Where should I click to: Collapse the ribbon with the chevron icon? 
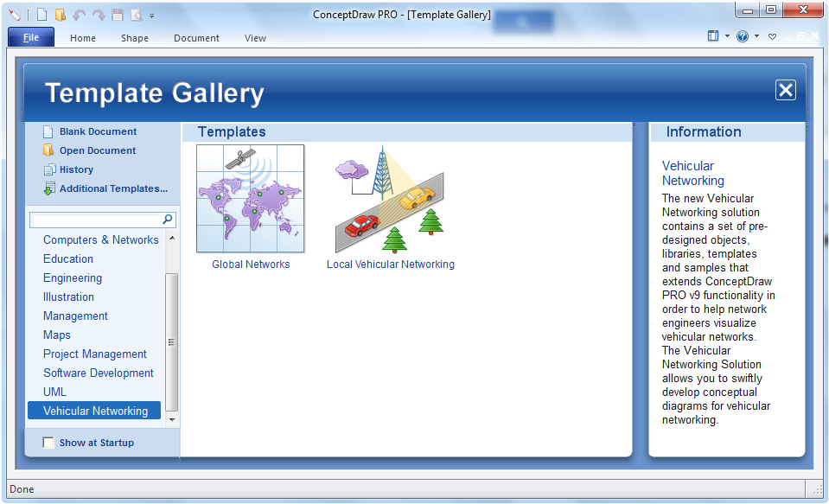pos(773,36)
